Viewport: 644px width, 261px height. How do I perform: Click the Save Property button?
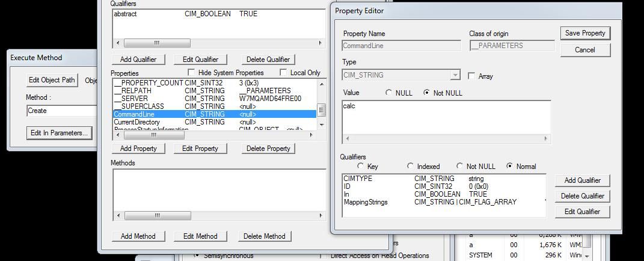[585, 33]
